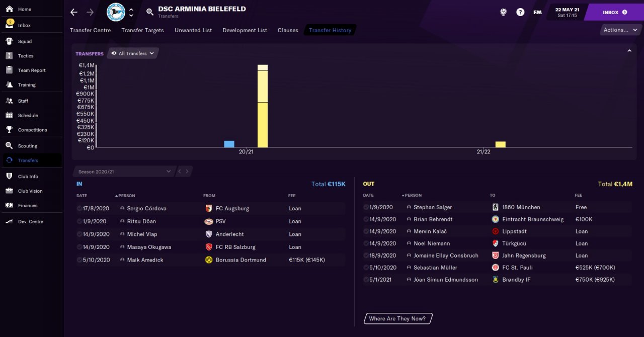Switch to Clauses tab

(x=288, y=30)
